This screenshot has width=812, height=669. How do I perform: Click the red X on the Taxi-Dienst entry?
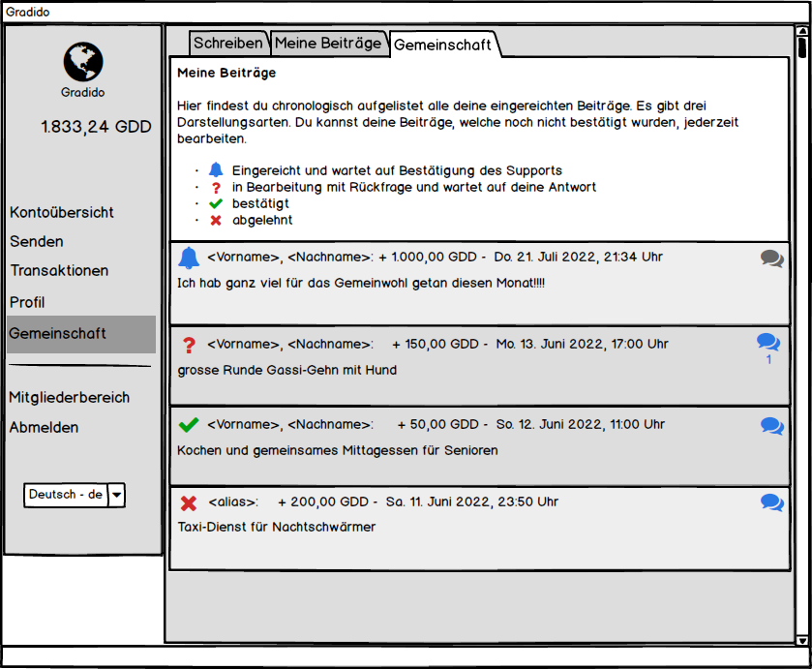(x=189, y=503)
